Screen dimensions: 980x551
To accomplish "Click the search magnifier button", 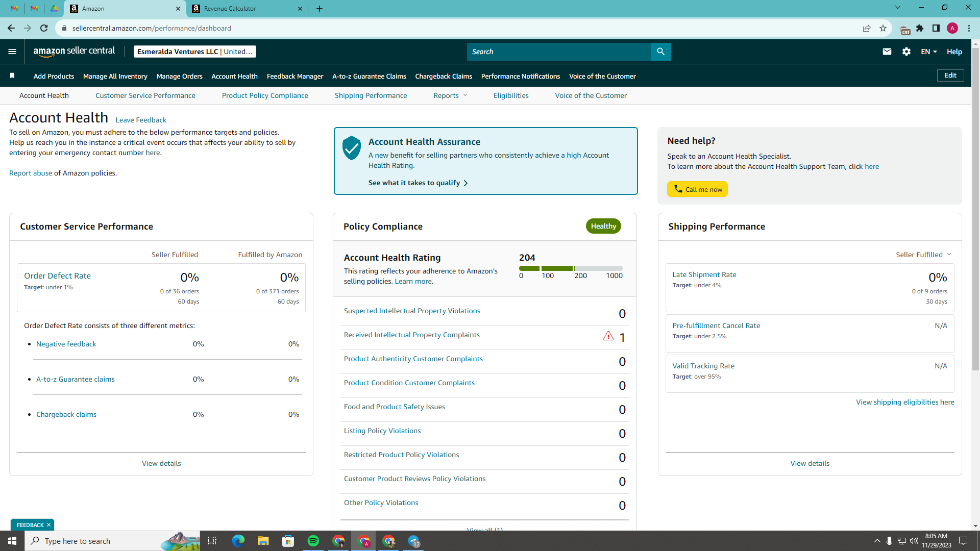I will pyautogui.click(x=660, y=52).
